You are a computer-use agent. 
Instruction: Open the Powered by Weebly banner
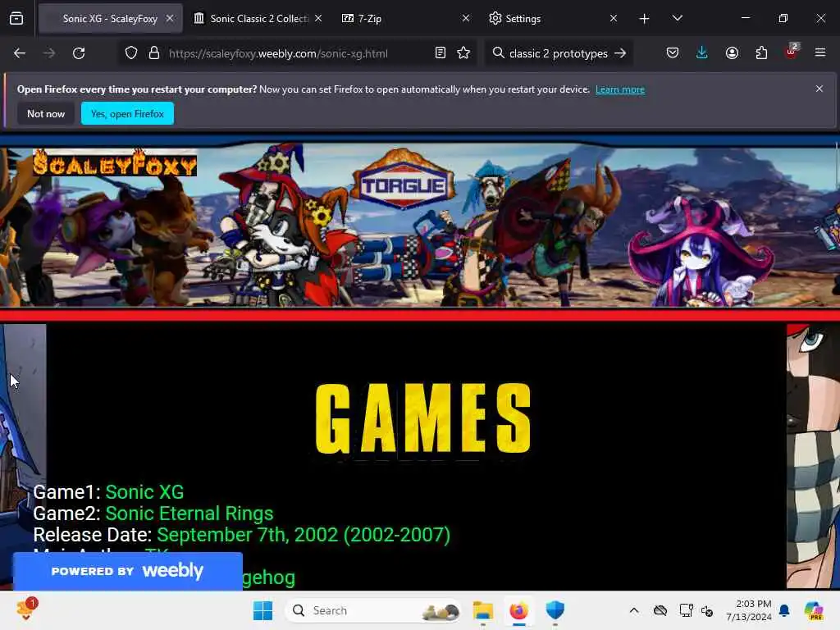pyautogui.click(x=127, y=571)
